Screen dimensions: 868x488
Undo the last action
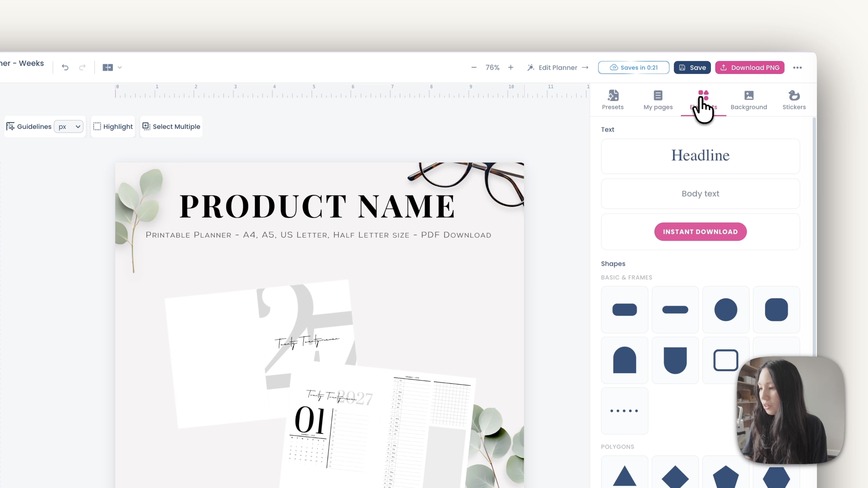[x=65, y=67]
